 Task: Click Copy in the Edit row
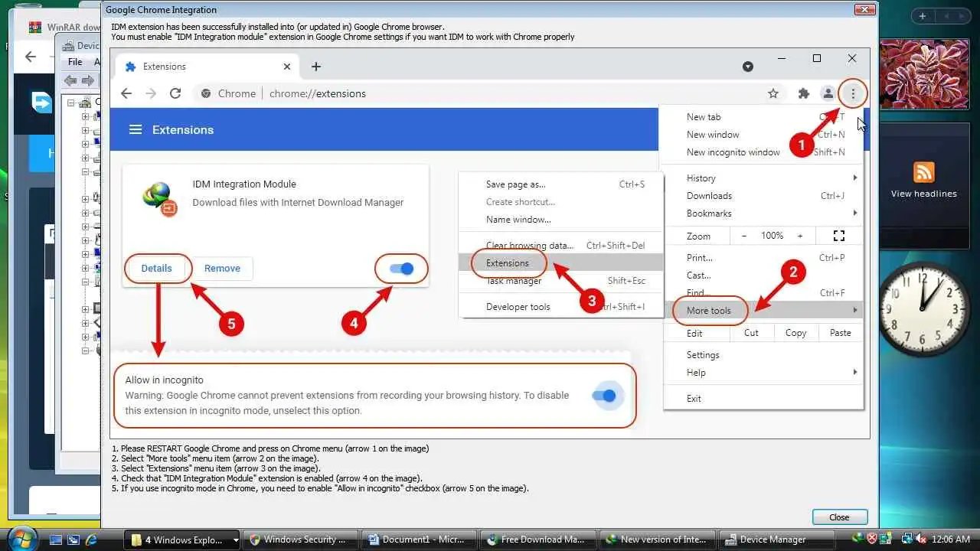click(795, 333)
